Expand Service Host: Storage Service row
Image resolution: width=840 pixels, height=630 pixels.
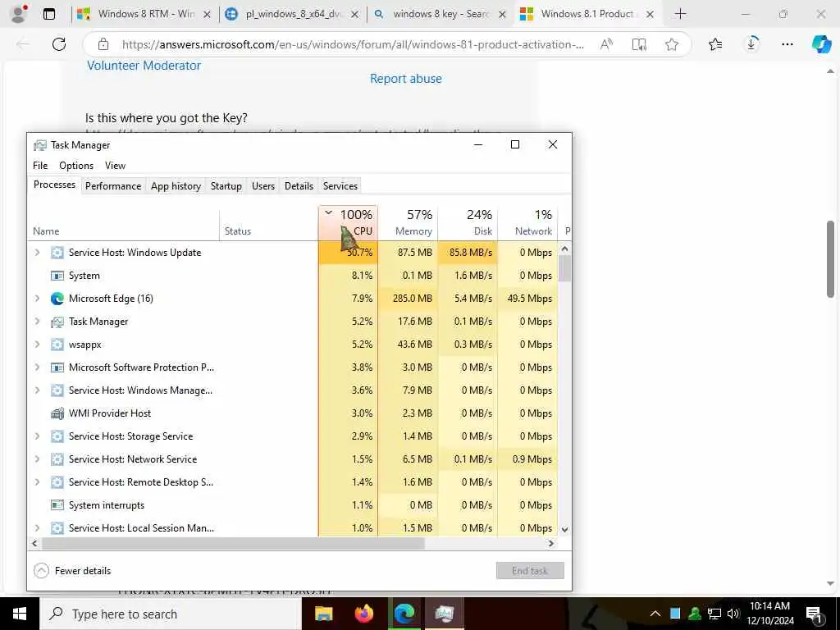tap(37, 436)
